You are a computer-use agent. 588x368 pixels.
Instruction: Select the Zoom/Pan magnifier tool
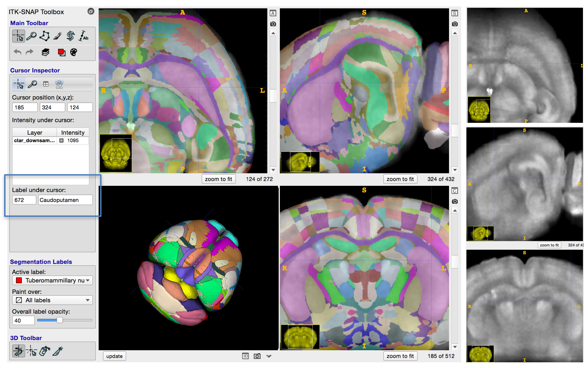click(x=32, y=36)
